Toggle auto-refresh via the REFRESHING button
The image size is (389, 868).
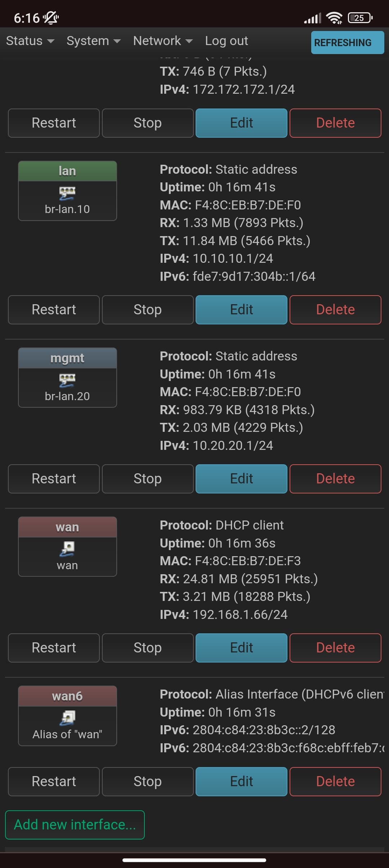(x=347, y=42)
